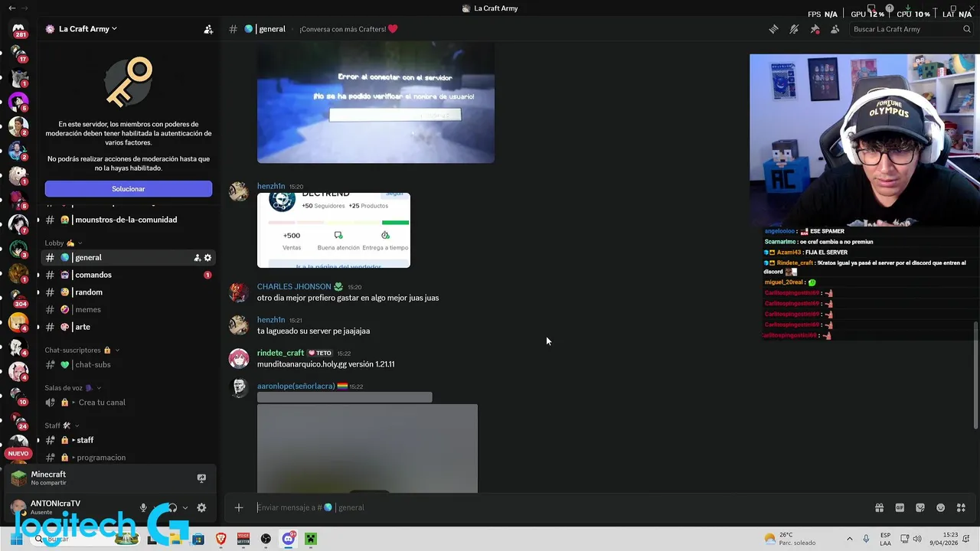Screen dimensions: 980x551
Task: Toggle system tray microphone indicator
Action: pos(866,539)
